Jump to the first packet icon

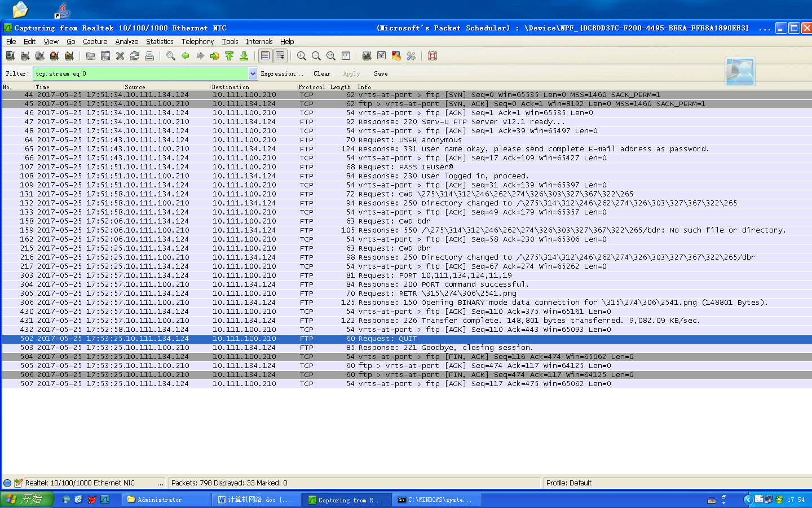[229, 56]
